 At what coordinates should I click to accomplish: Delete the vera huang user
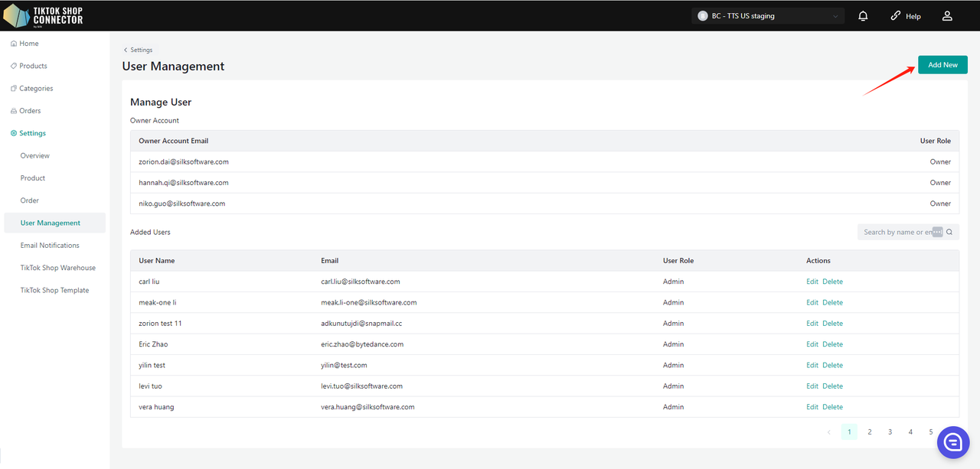pos(832,407)
